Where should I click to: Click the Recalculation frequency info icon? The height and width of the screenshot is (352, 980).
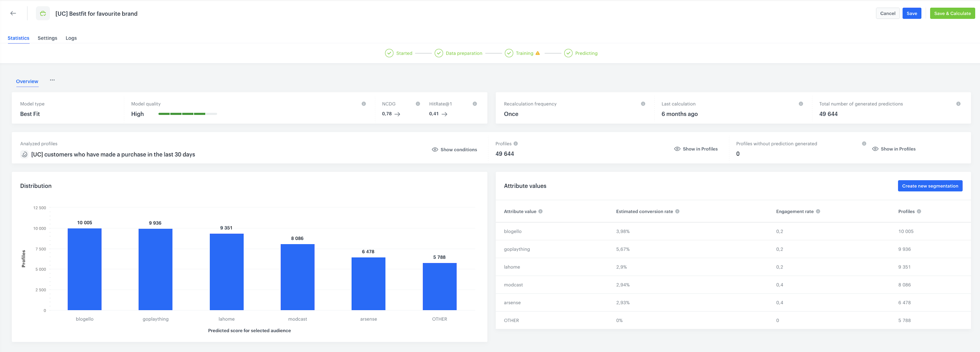pyautogui.click(x=643, y=104)
